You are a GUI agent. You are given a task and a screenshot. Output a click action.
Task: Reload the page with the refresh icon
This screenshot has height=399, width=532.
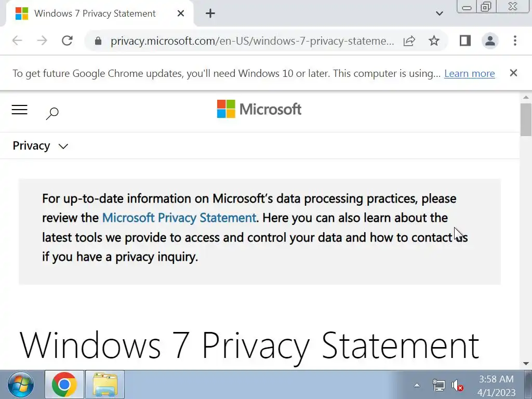[x=67, y=41]
